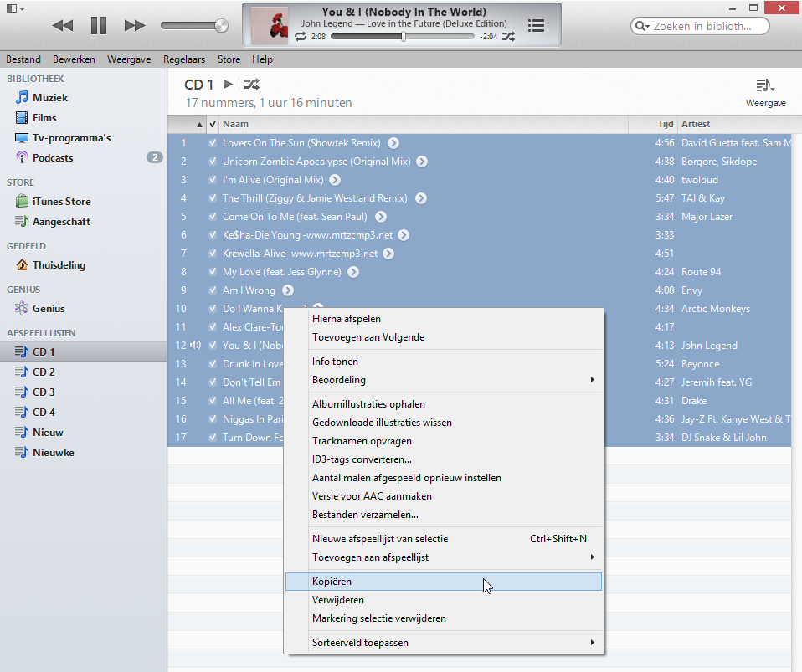This screenshot has height=672, width=802.
Task: Expand Toevoegen aan afspeellijst submenu
Action: [444, 557]
